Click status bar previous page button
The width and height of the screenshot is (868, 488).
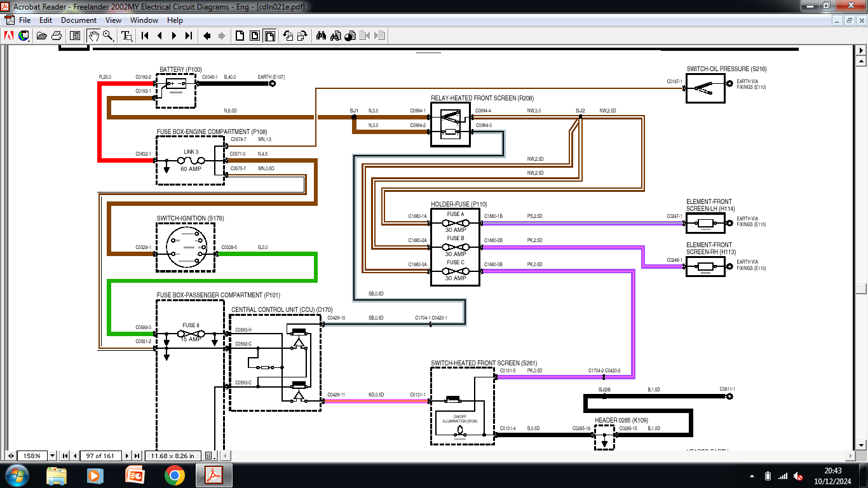pyautogui.click(x=75, y=456)
